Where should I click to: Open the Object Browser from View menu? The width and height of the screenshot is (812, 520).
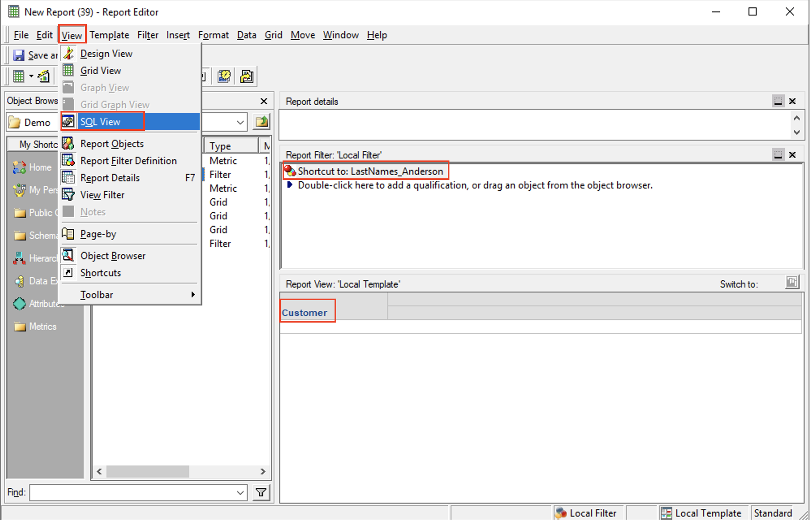tap(112, 255)
